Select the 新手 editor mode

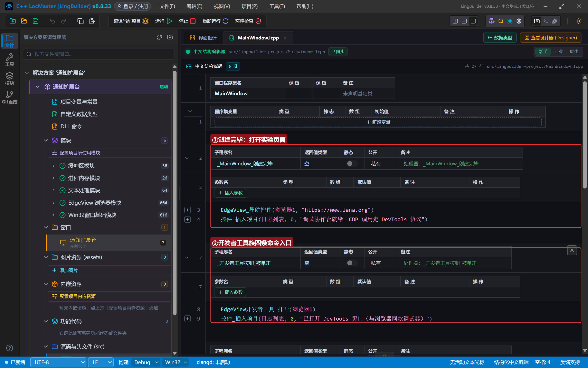point(543,52)
